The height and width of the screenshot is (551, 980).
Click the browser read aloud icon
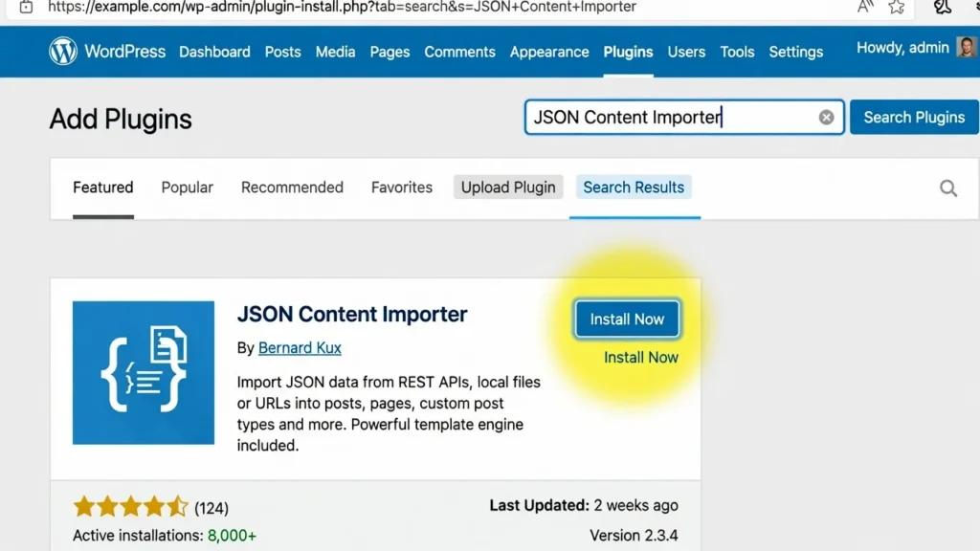[865, 7]
